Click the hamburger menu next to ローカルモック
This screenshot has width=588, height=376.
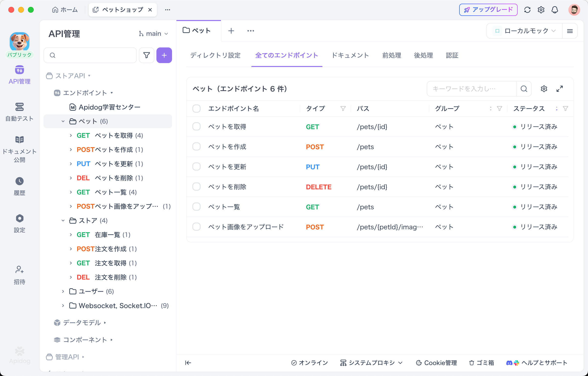pos(570,31)
